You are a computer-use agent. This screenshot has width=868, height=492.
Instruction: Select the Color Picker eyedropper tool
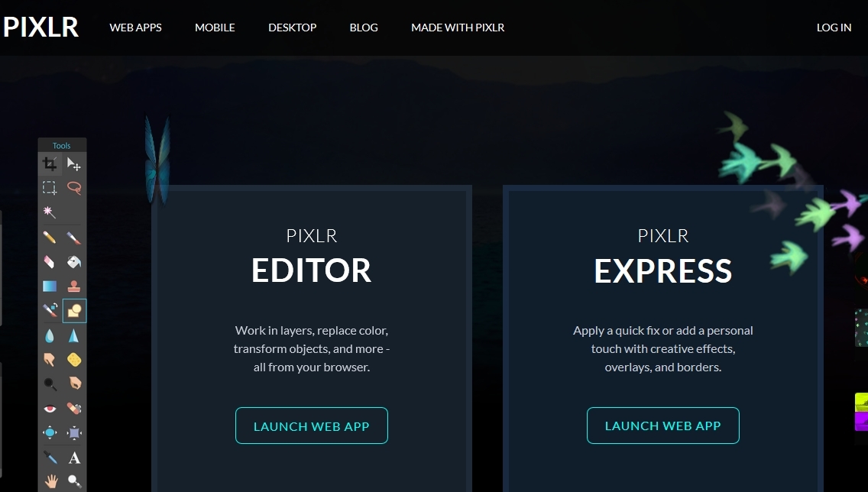tap(50, 457)
